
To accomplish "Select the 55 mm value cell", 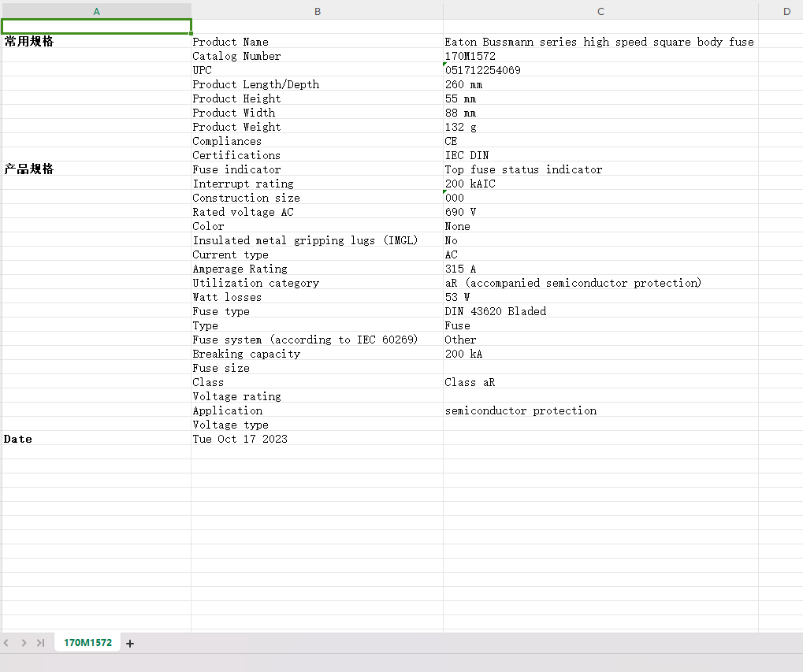I will tap(600, 98).
